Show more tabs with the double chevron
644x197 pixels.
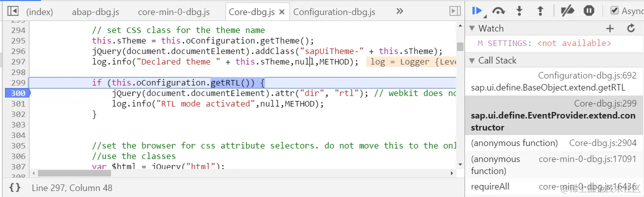tap(399, 11)
